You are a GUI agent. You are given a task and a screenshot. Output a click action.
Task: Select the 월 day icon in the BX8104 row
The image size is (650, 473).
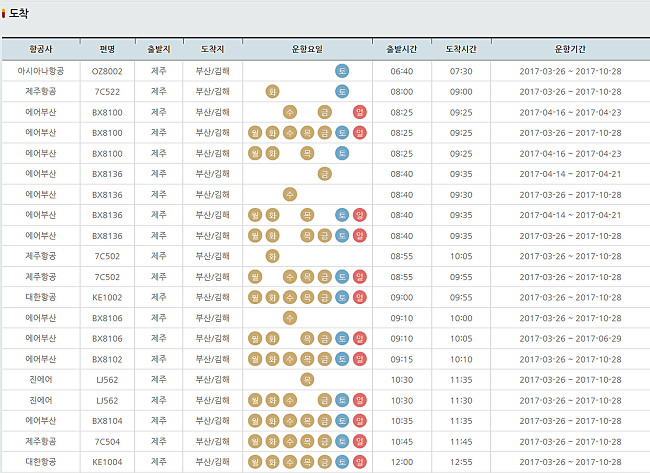(x=255, y=421)
